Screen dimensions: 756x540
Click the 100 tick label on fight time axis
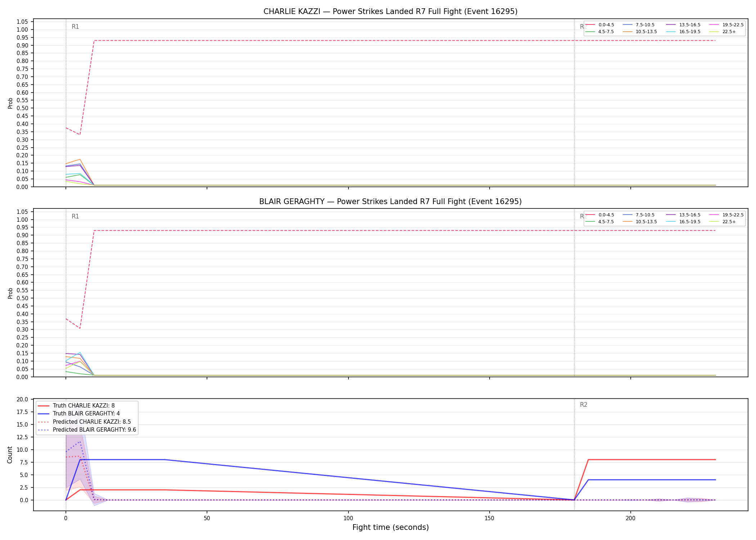click(348, 518)
